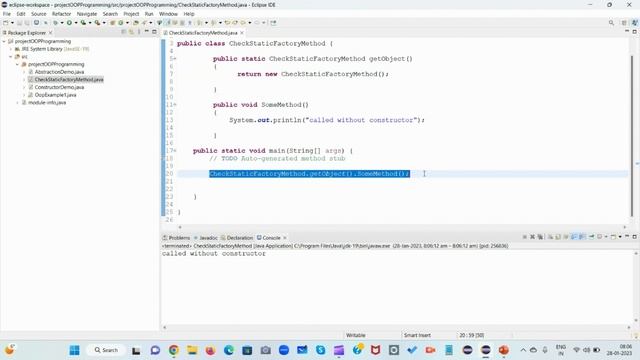Click the green Run button in the toolbar
Screen dimensions: 640x360
(69, 23)
